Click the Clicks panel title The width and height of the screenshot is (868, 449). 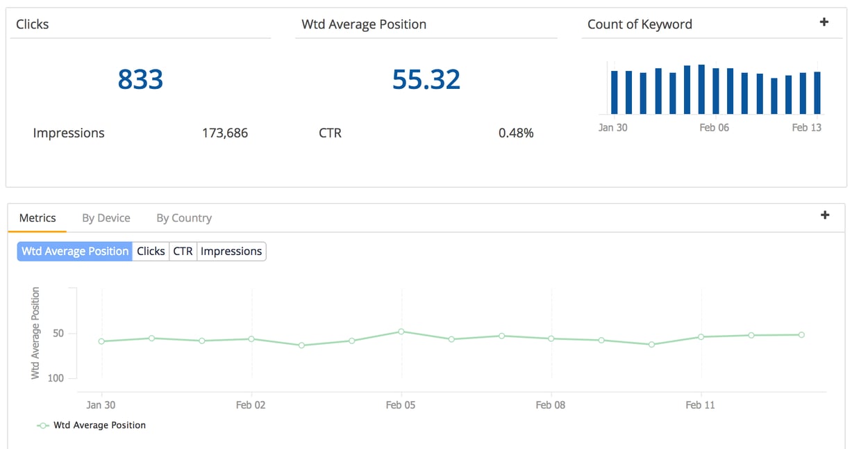(x=33, y=24)
